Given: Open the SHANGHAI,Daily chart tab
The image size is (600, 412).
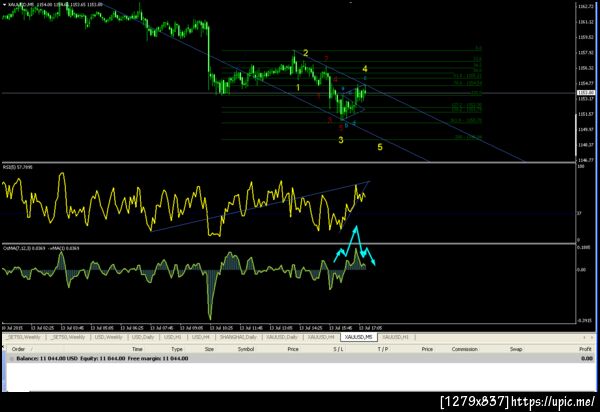Looking at the screenshot, I should coord(238,337).
